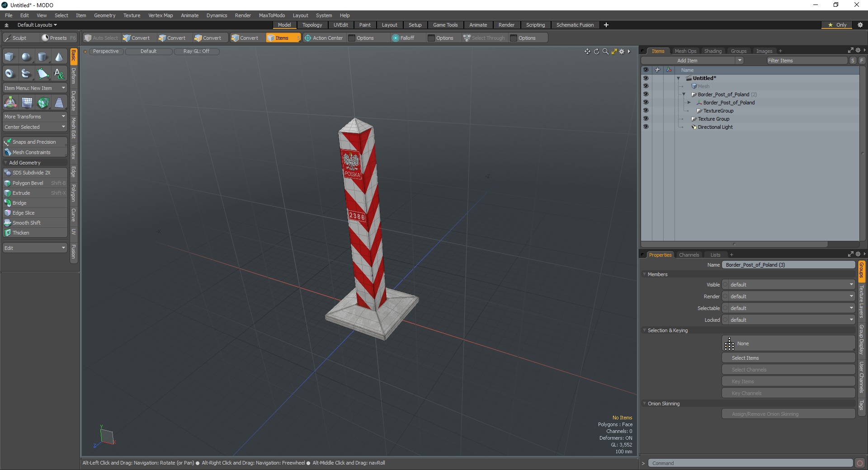Toggle visibility of TextureGroup child item
This screenshot has height=470, width=868.
[646, 111]
